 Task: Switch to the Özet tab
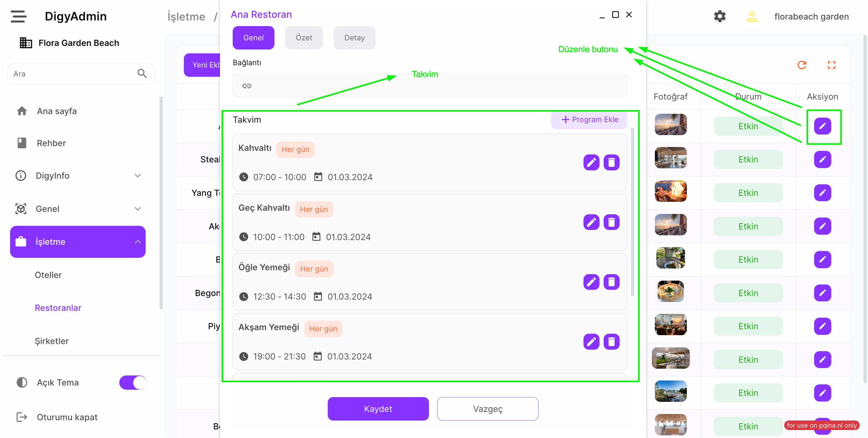tap(304, 38)
